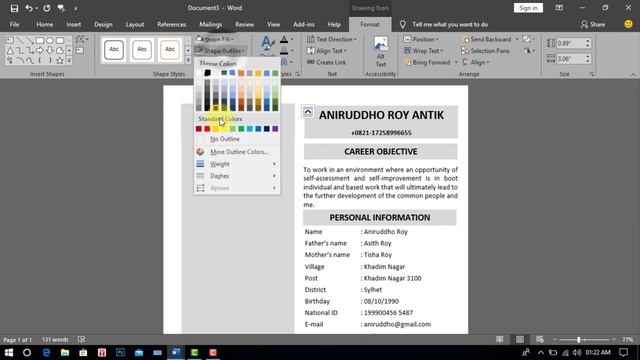Click the Tell me lightbulb icon

(402, 24)
